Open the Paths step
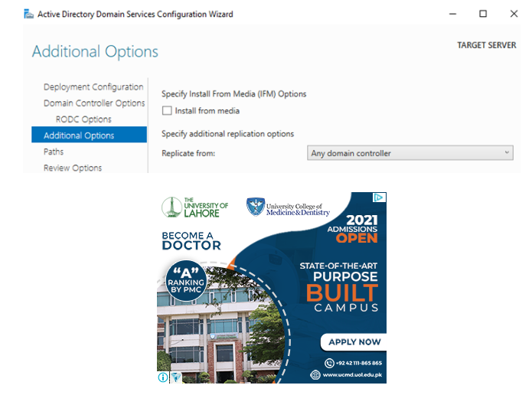This screenshot has width=532, height=395. [54, 152]
